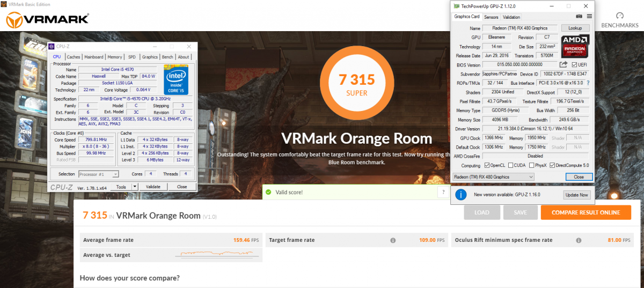Click the Tools button in CPU-Z
This screenshot has width=644, height=288.
(121, 187)
